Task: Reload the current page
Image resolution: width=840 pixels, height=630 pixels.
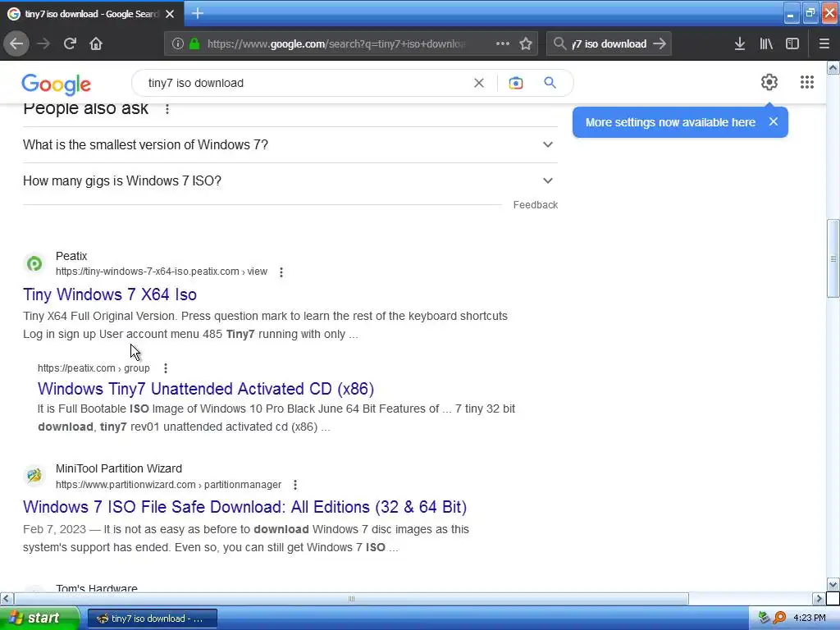Action: [70, 43]
